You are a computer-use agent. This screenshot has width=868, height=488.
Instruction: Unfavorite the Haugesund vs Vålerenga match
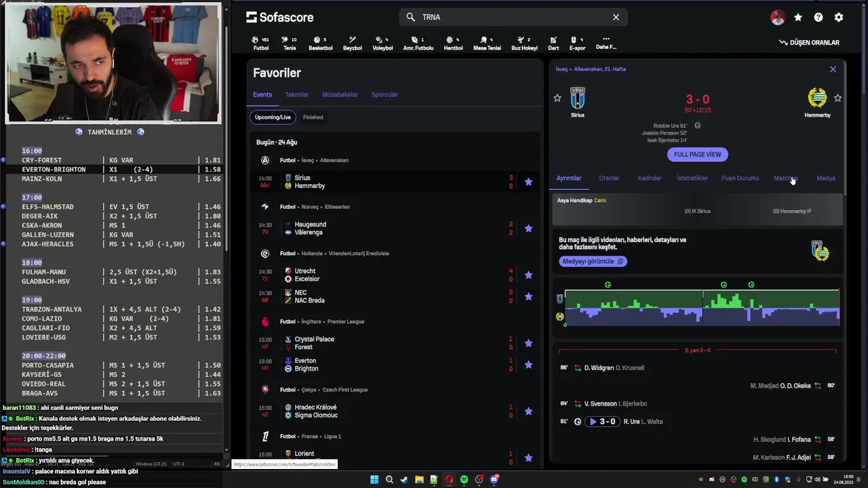pyautogui.click(x=528, y=228)
